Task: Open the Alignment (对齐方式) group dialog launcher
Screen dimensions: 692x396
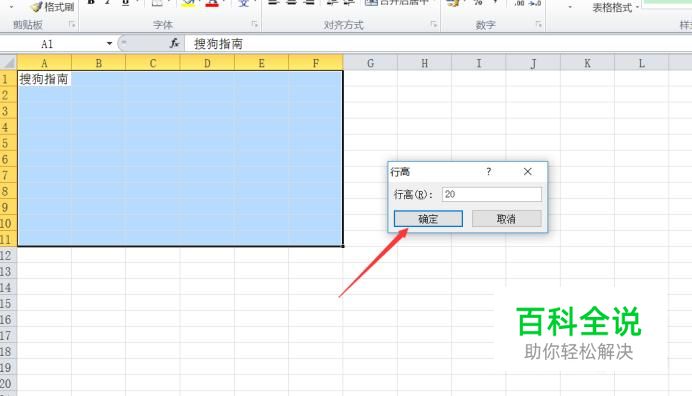Action: pos(434,24)
